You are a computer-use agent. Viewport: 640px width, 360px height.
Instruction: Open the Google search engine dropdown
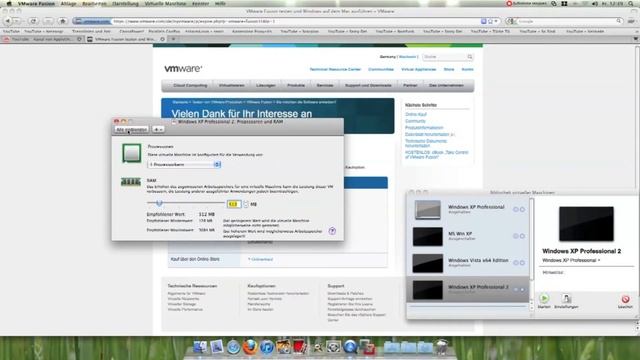pos(510,21)
